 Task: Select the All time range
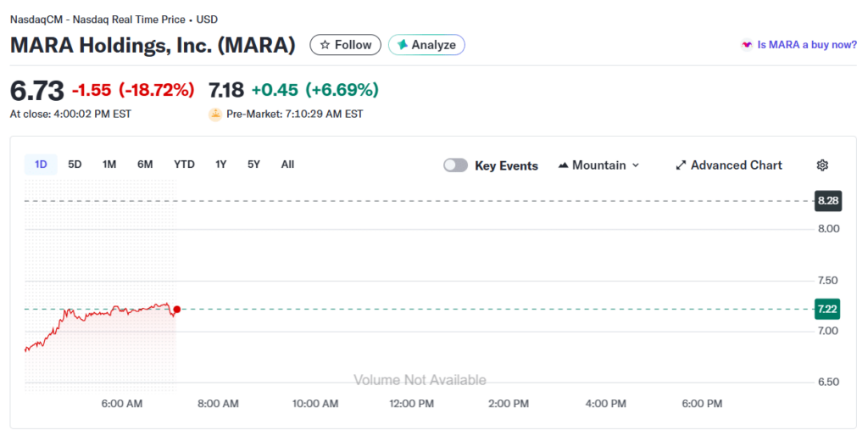tap(287, 165)
